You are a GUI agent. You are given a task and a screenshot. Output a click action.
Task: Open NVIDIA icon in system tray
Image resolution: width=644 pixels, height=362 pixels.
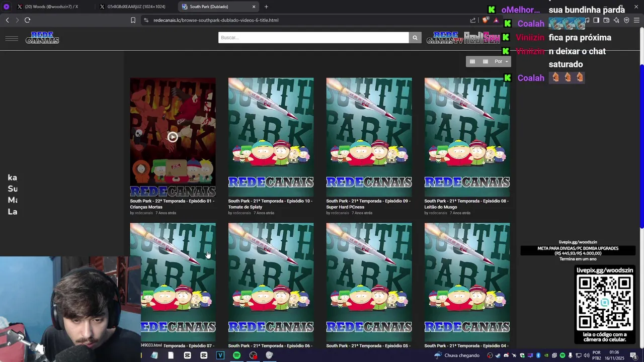click(546, 355)
